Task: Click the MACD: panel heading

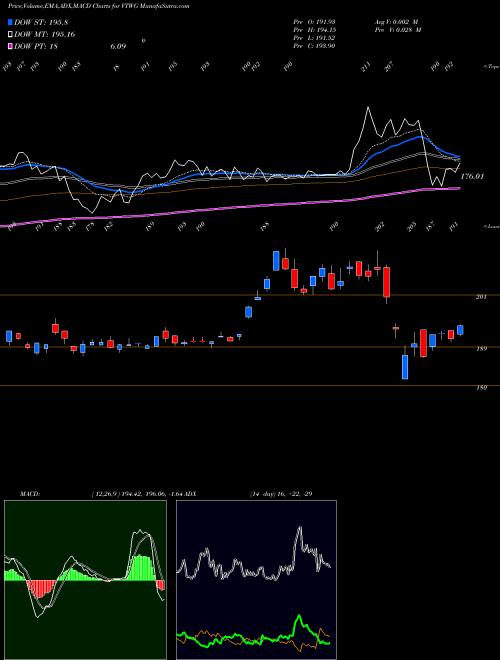Action: pyautogui.click(x=30, y=494)
